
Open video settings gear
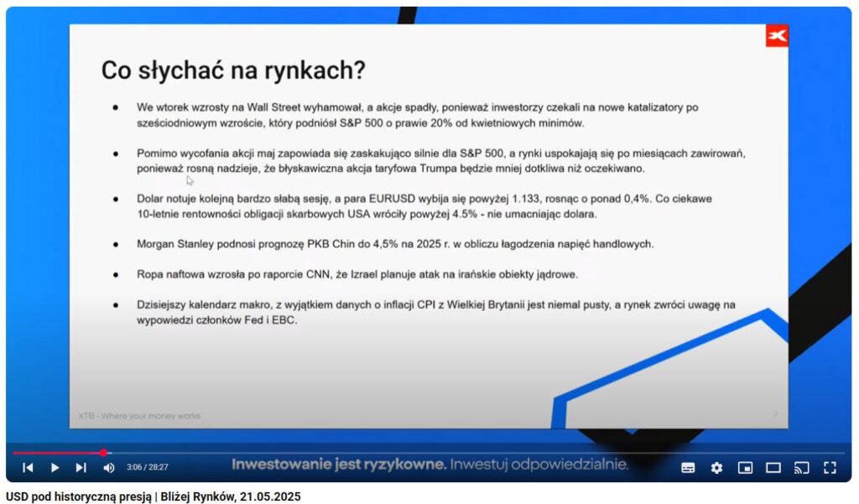point(716,467)
